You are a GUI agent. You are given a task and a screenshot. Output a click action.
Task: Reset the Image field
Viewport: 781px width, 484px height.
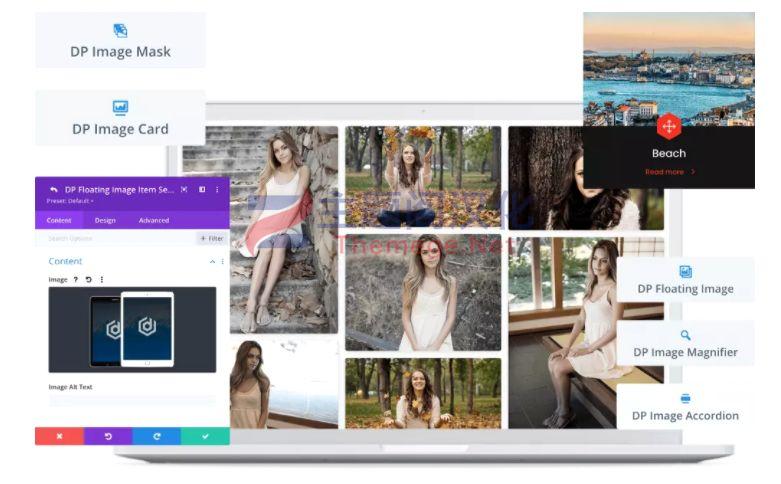[88, 279]
